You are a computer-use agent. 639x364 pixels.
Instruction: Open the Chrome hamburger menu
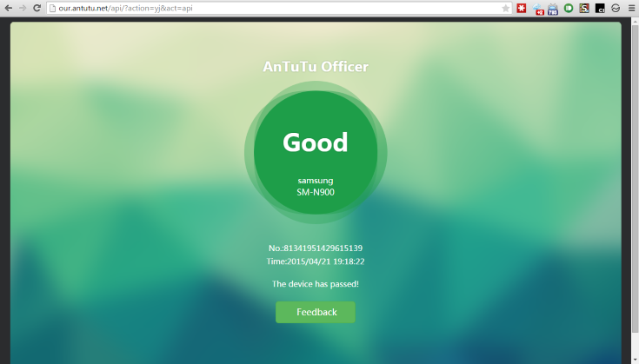pyautogui.click(x=631, y=8)
